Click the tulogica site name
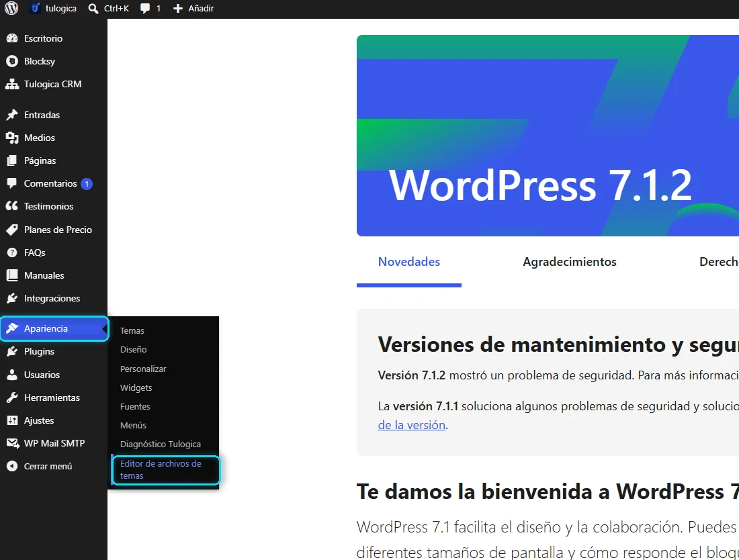 point(60,9)
